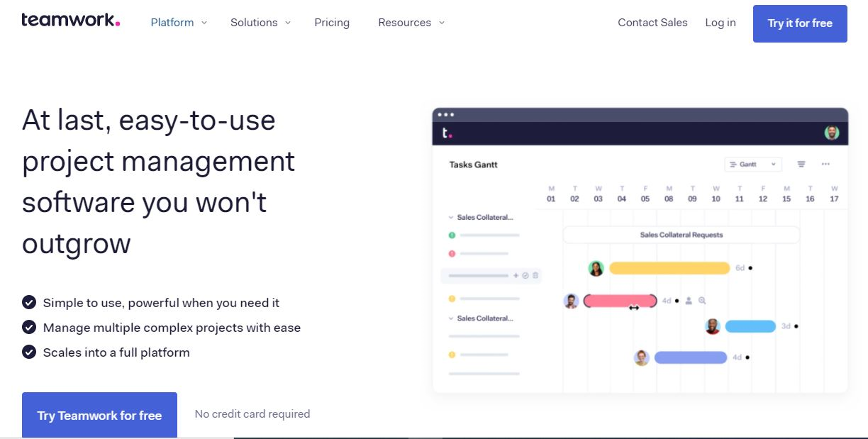Open the Contact Sales link
The image size is (868, 439).
click(x=652, y=23)
